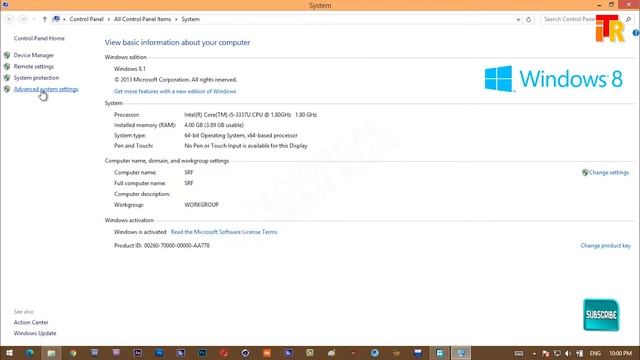Select '64-bit Operating System' system type text
Image resolution: width=640 pixels, height=360 pixels.
(241, 136)
